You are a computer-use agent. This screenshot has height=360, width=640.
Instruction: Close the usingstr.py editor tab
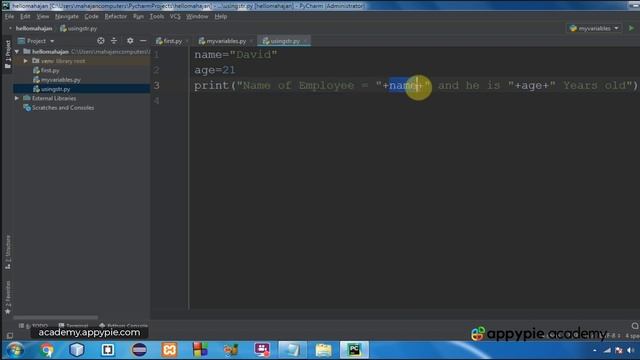click(305, 41)
